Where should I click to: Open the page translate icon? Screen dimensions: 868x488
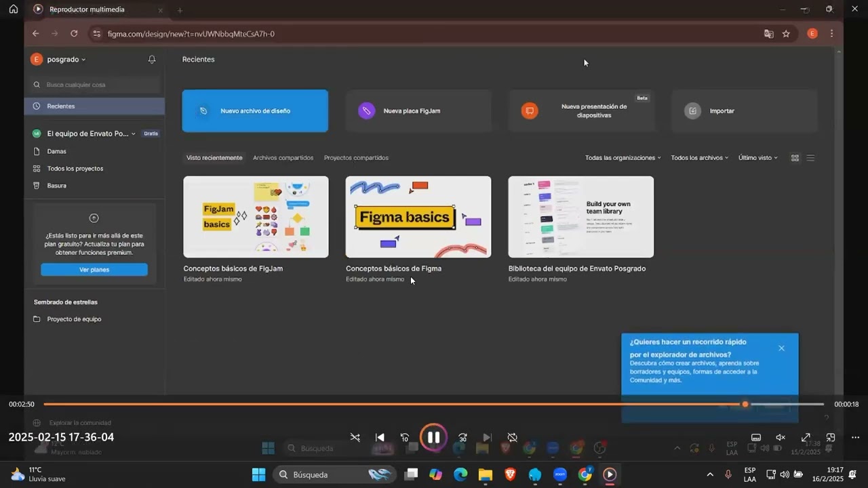click(769, 33)
